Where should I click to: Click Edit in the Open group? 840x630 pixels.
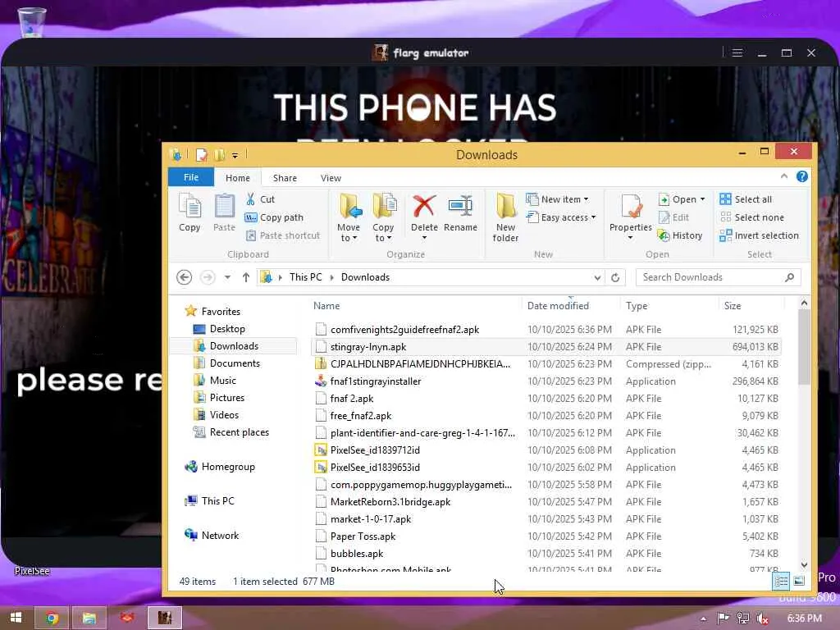point(673,217)
